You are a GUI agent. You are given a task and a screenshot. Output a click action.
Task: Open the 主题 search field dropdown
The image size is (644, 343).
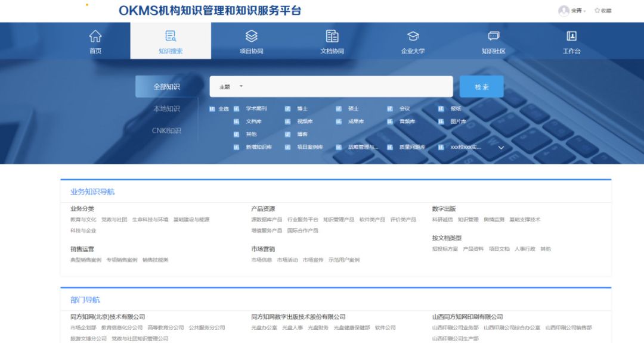point(233,86)
